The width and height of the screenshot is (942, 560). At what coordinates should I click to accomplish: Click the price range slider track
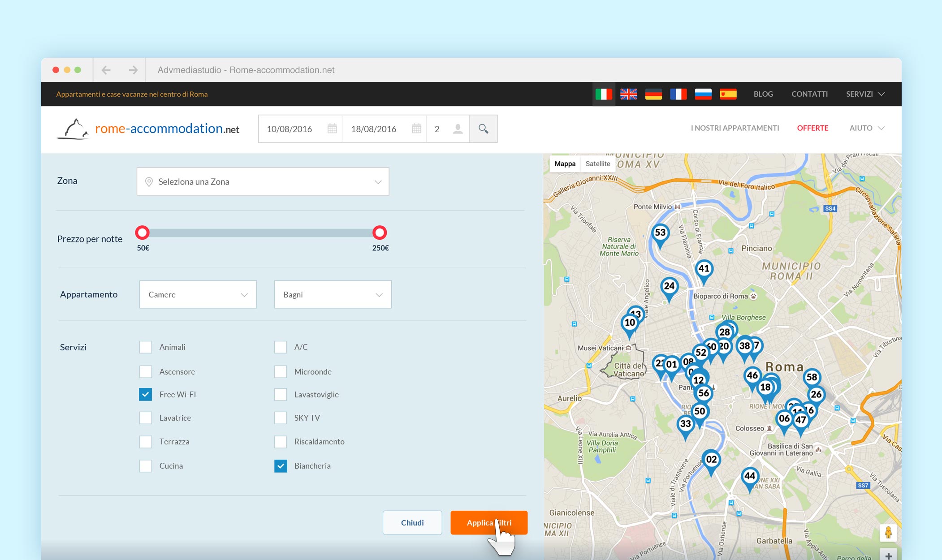click(261, 233)
